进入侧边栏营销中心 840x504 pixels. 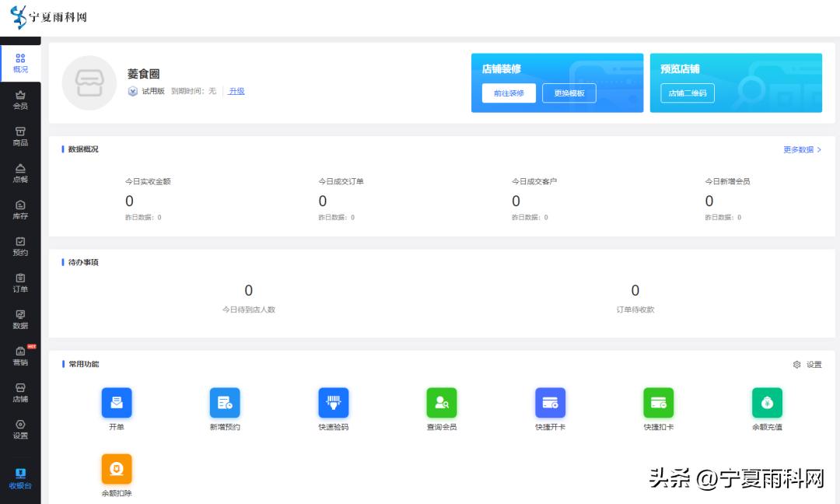click(20, 357)
